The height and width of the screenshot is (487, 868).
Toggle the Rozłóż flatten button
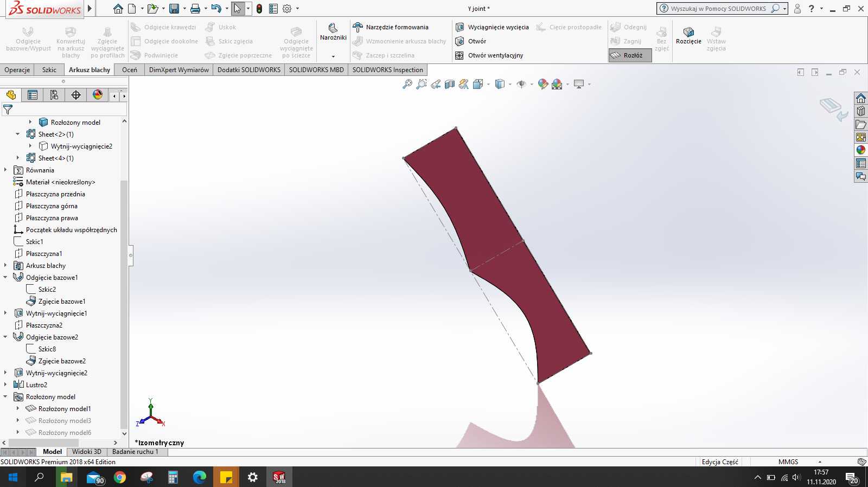pyautogui.click(x=630, y=55)
